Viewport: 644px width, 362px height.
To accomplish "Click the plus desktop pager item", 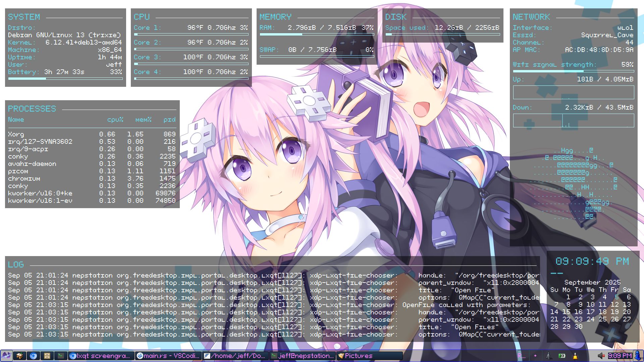I will tap(535, 356).
